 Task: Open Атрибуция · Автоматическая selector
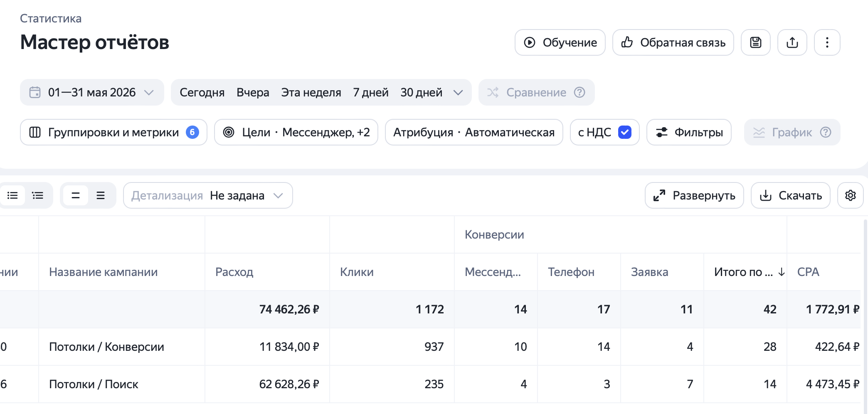pyautogui.click(x=474, y=132)
